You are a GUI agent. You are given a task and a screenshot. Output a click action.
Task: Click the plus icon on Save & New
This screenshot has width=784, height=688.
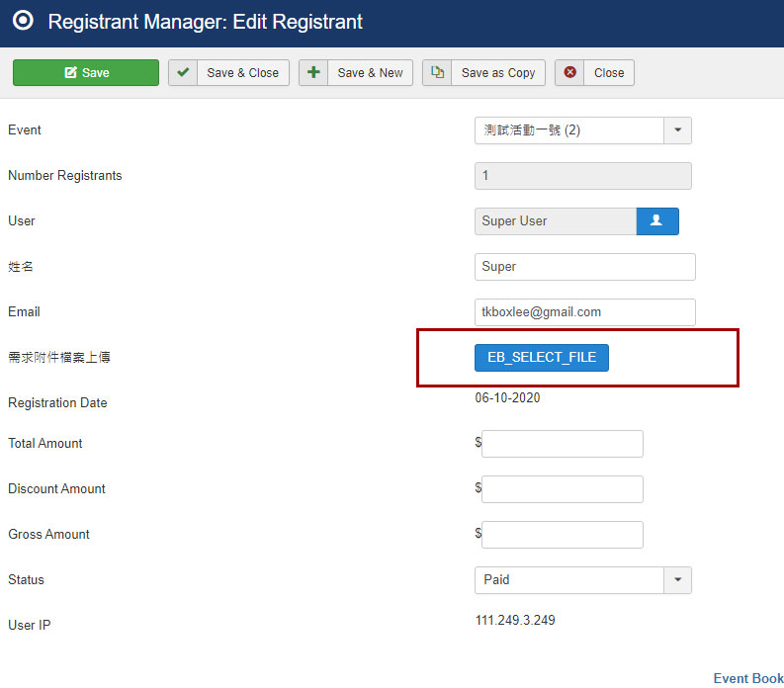(x=313, y=73)
